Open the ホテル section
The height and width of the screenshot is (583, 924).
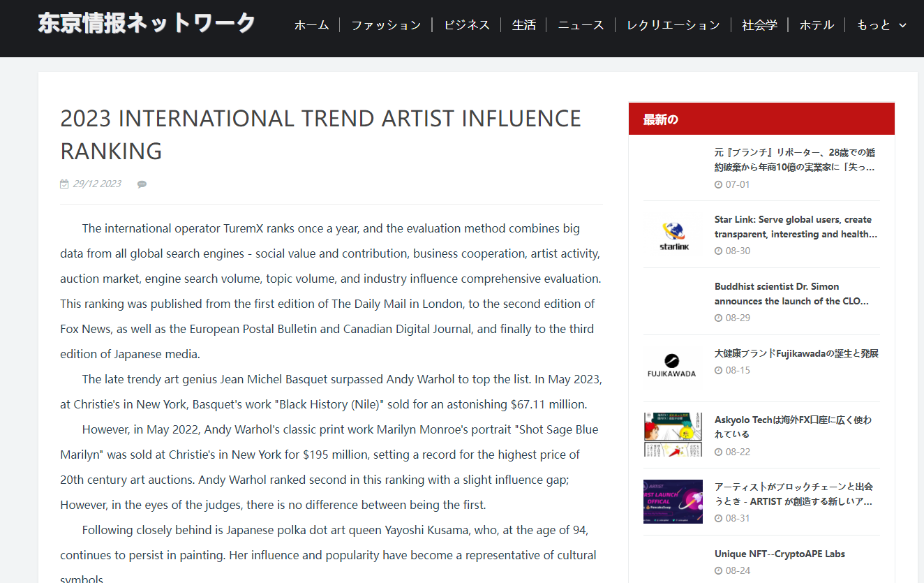(x=817, y=25)
